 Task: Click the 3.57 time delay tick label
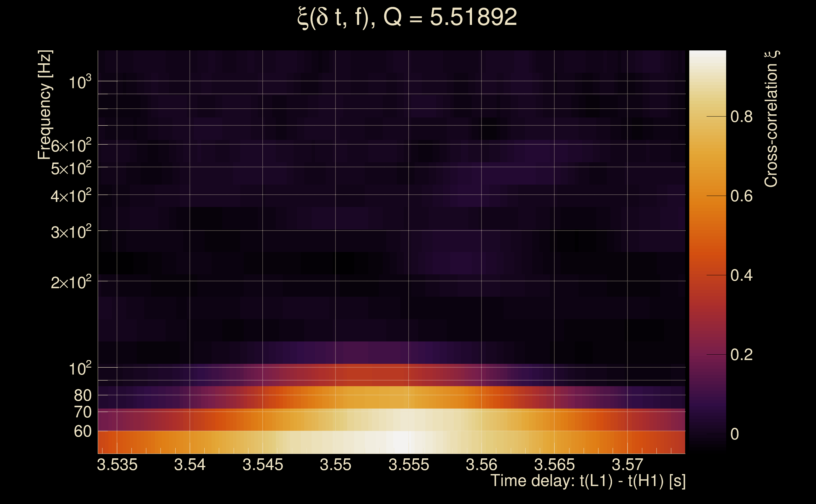(627, 465)
